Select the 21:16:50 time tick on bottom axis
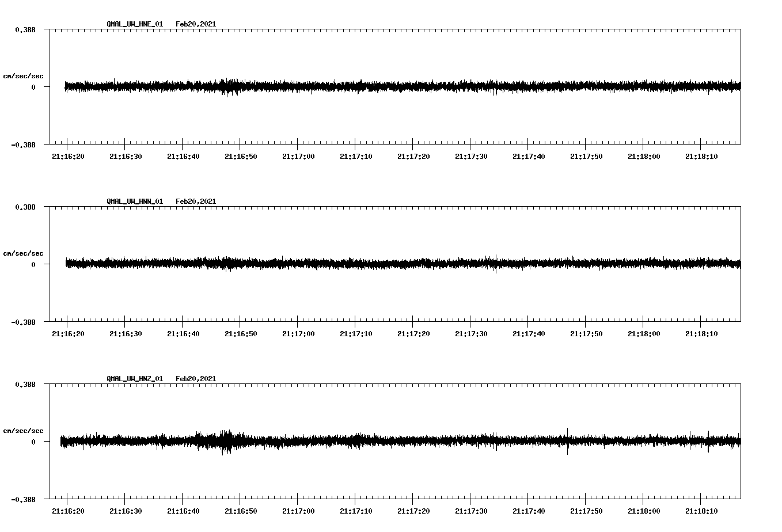Image resolution: width=782 pixels, height=532 pixels. [x=241, y=510]
